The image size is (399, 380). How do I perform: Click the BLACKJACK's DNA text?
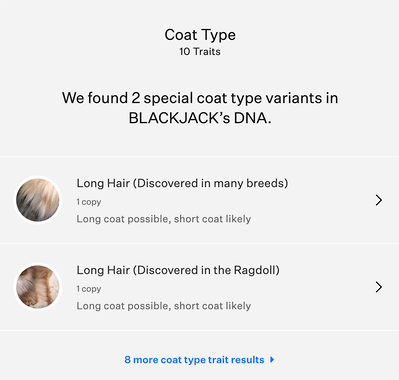tap(200, 118)
